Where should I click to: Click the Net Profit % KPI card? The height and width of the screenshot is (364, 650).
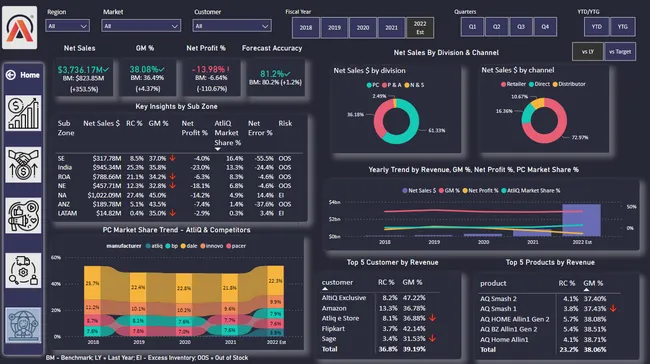point(211,78)
